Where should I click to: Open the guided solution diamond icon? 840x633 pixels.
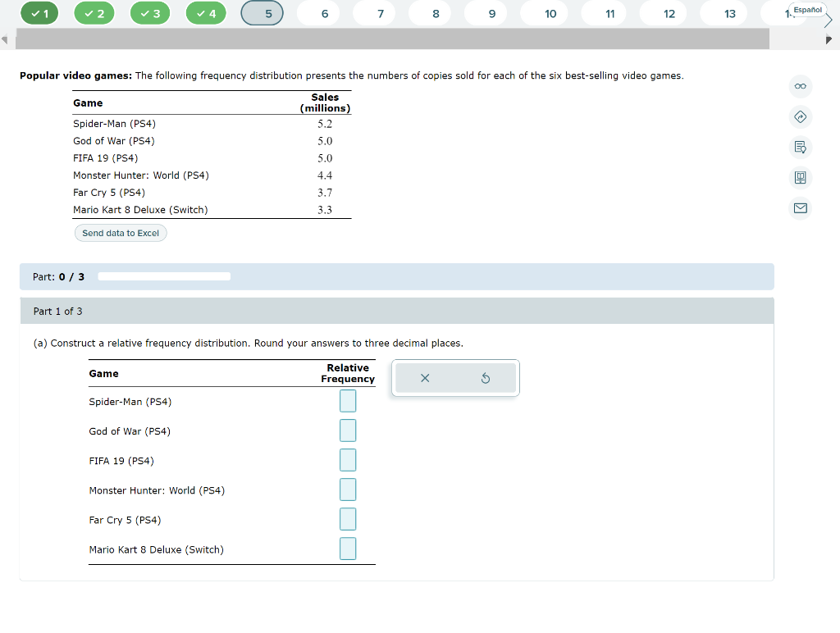[801, 116]
